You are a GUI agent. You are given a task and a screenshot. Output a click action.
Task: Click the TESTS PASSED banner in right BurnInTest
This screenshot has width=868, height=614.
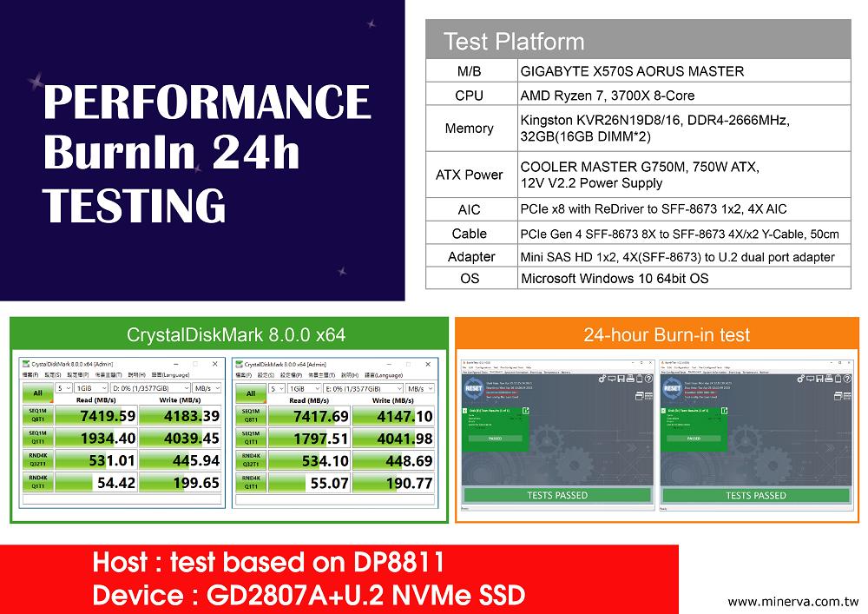tap(755, 495)
